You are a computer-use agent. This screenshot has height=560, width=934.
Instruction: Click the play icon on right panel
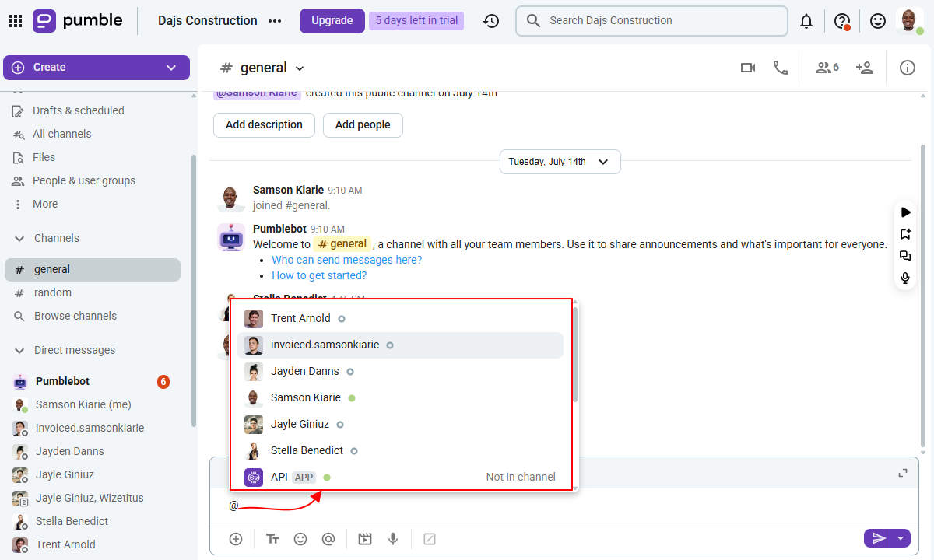[905, 212]
